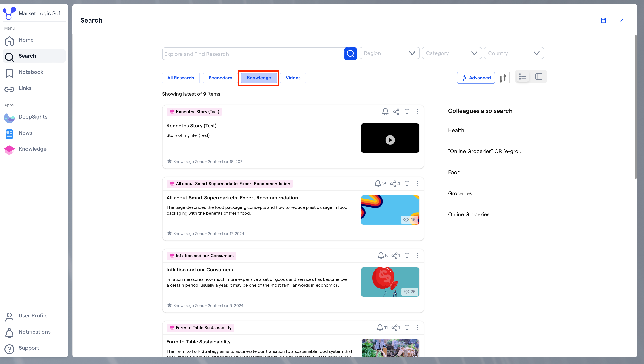The image size is (644, 364).
Task: Click bell icon on Farm to Table card
Action: pos(380,328)
